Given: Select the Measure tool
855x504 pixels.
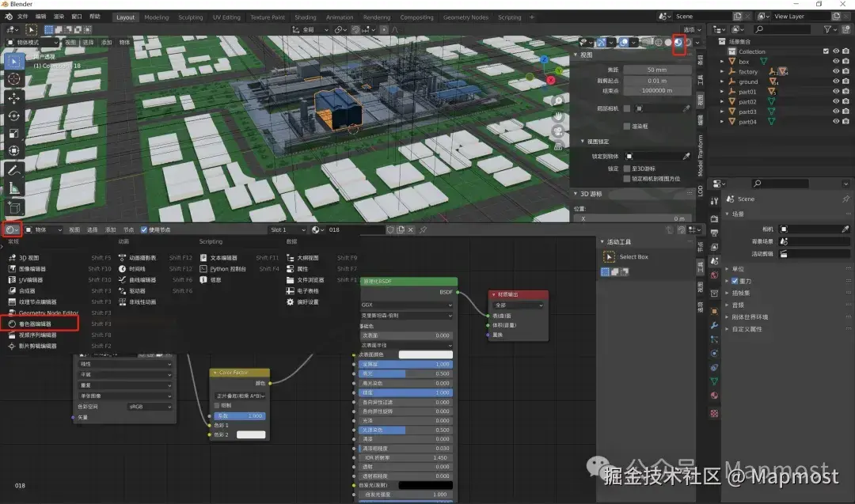Looking at the screenshot, I should [14, 188].
